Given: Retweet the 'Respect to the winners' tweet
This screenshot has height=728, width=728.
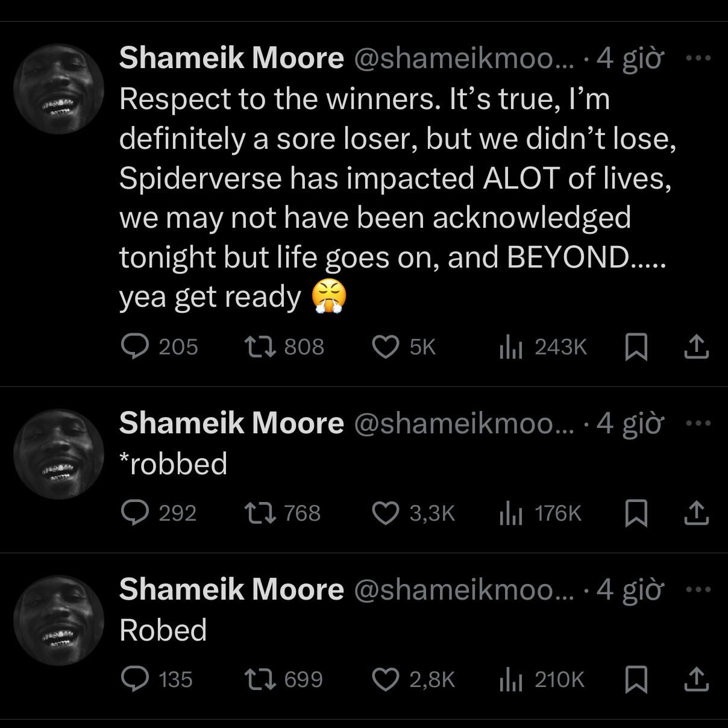Looking at the screenshot, I should click(x=260, y=347).
